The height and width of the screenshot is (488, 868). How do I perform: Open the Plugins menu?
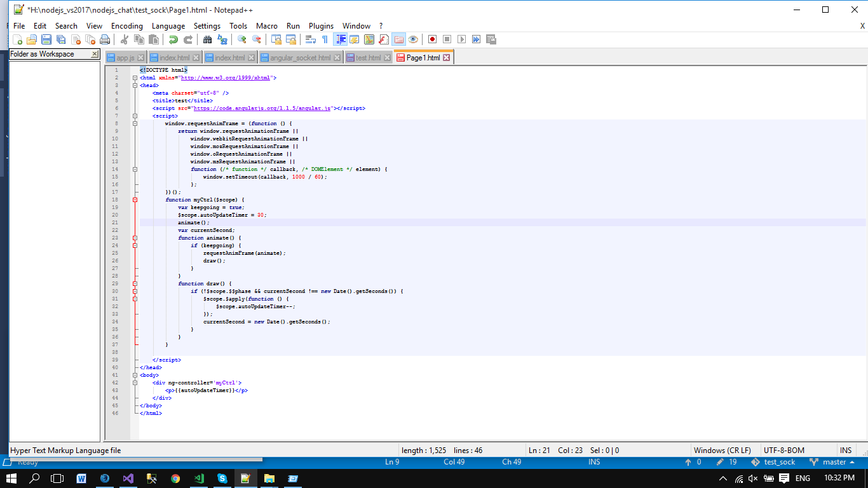coord(321,26)
